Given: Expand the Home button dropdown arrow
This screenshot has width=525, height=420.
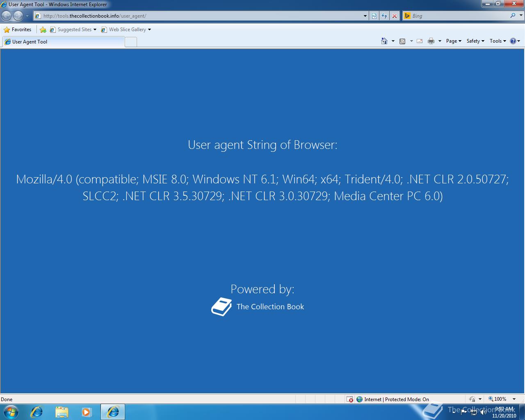Looking at the screenshot, I should (393, 41).
